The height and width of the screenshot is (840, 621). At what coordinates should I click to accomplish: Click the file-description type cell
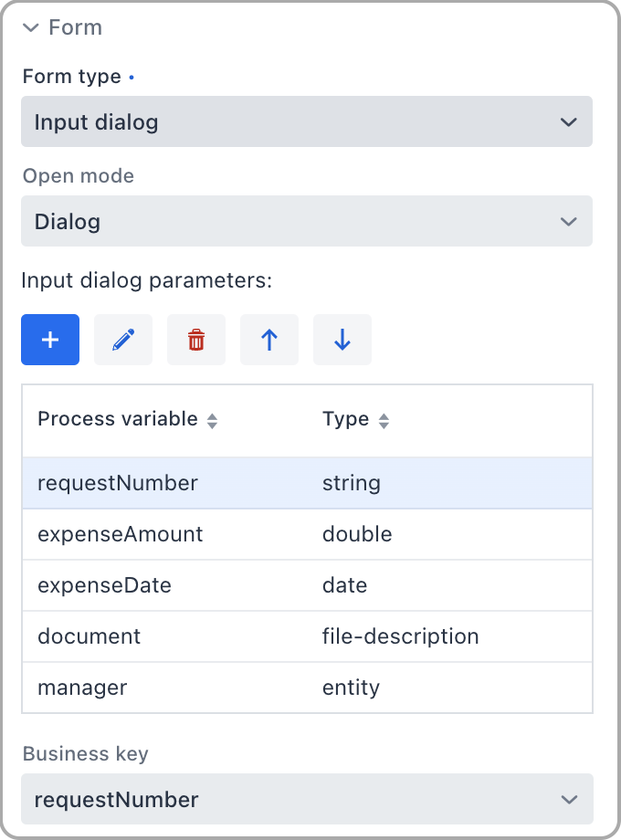click(x=400, y=636)
